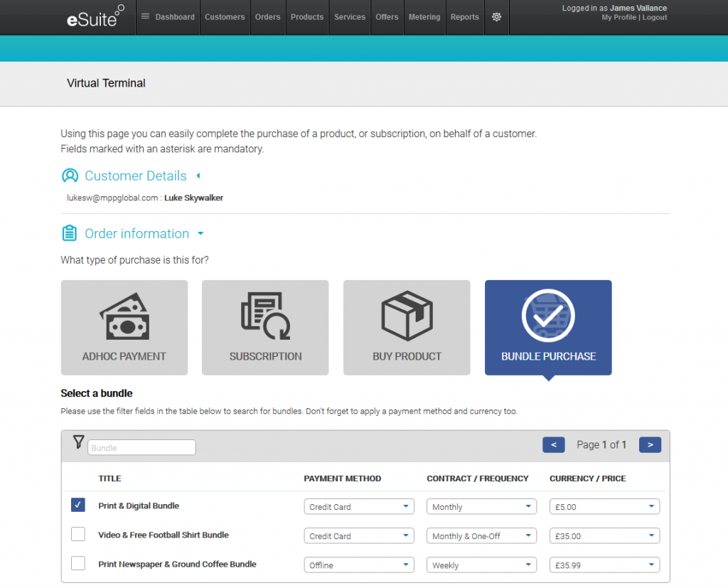Open the settings gear in navigation bar
The width and height of the screenshot is (728, 588).
(496, 17)
